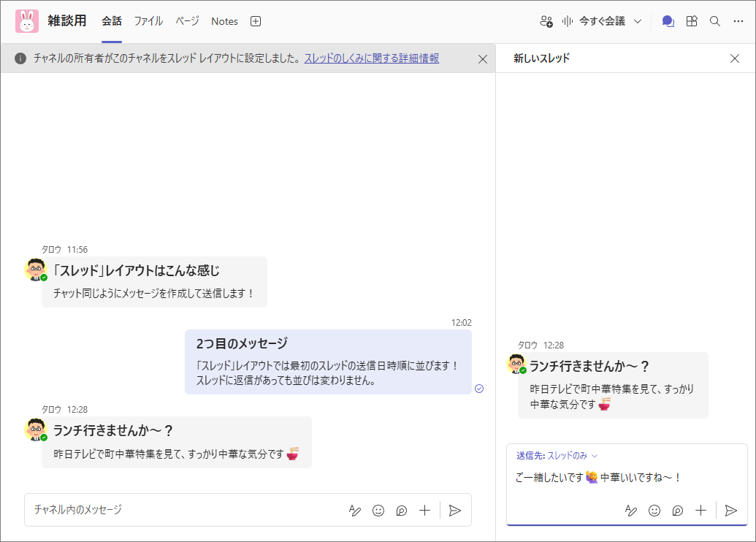The image size is (756, 542).
Task: Click the format pen icon in thread reply box
Action: (x=631, y=511)
